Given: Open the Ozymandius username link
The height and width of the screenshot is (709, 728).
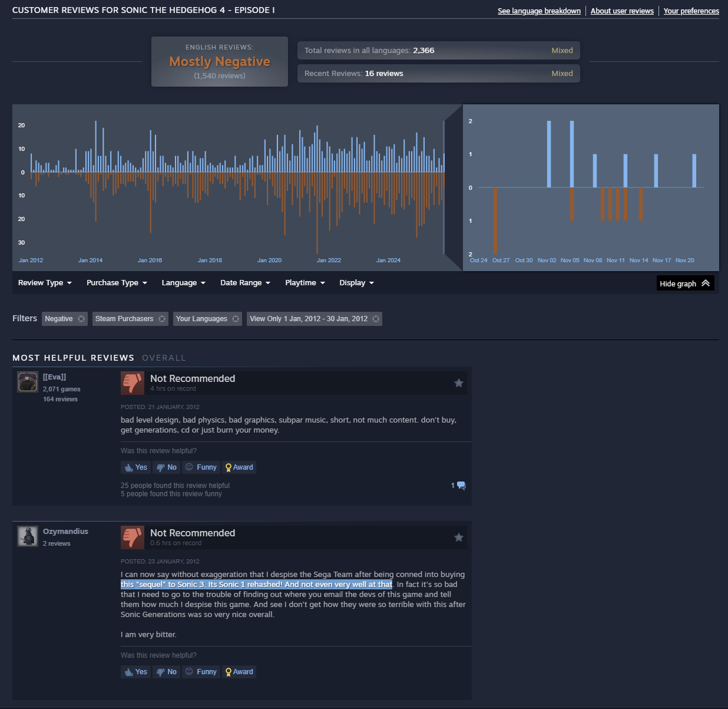Looking at the screenshot, I should [x=65, y=532].
